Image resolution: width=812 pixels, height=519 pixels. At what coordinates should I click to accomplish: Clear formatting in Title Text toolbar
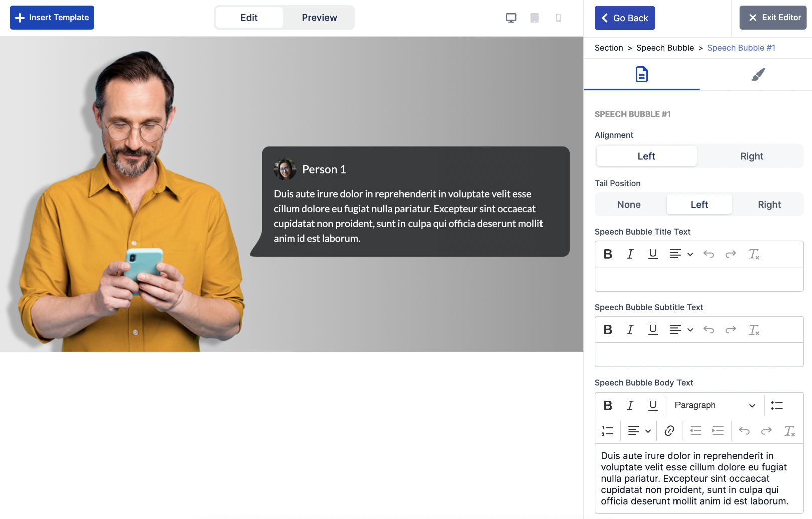coord(754,254)
